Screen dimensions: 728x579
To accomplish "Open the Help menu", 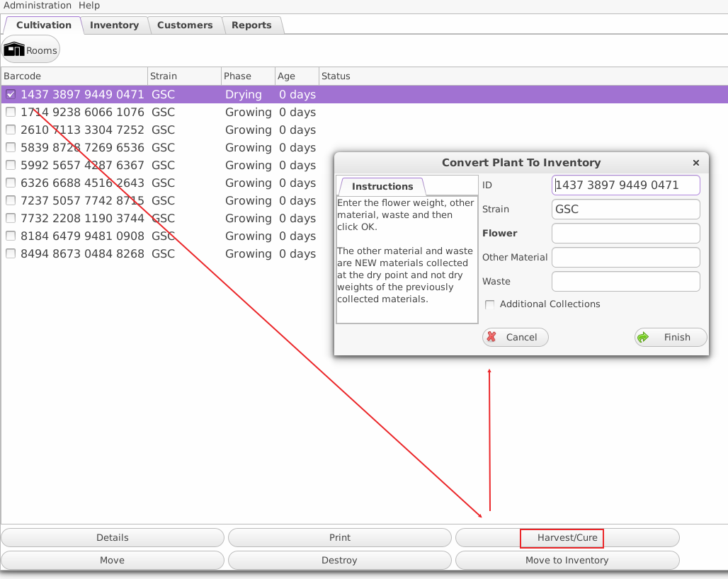I will click(89, 6).
